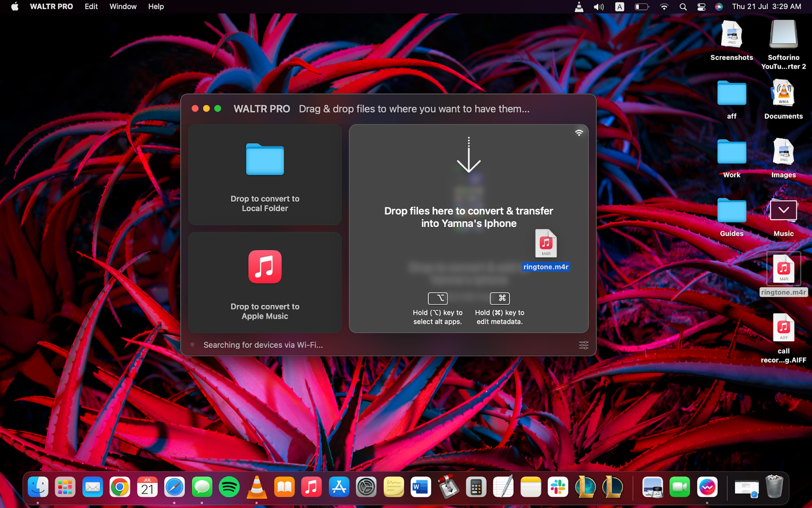
Task: Click "Drop to convert to Apple Music" label
Action: 265,311
